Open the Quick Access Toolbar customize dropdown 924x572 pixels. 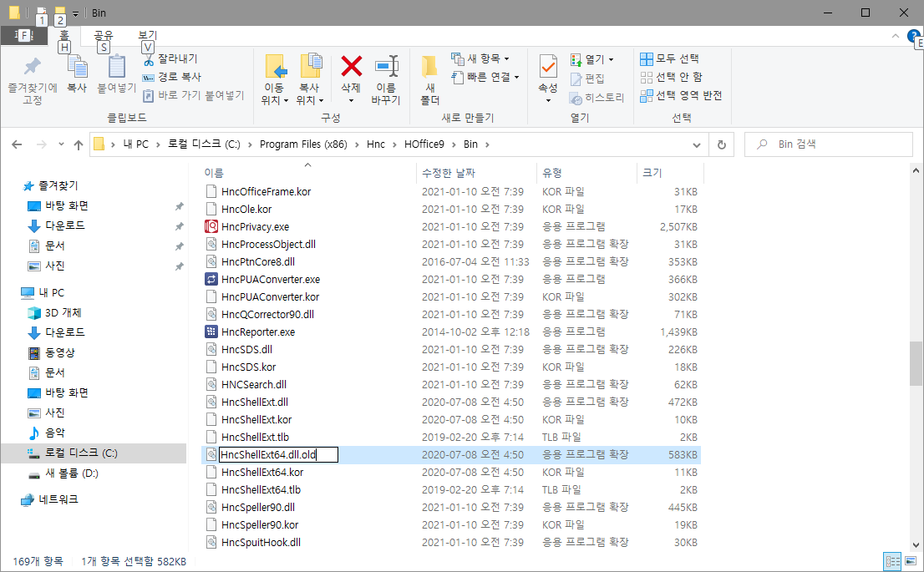75,13
